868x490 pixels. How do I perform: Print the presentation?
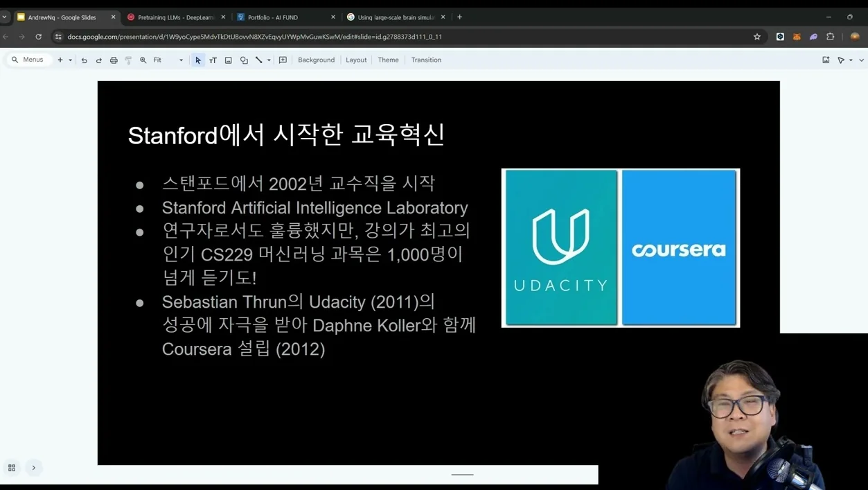tap(114, 60)
